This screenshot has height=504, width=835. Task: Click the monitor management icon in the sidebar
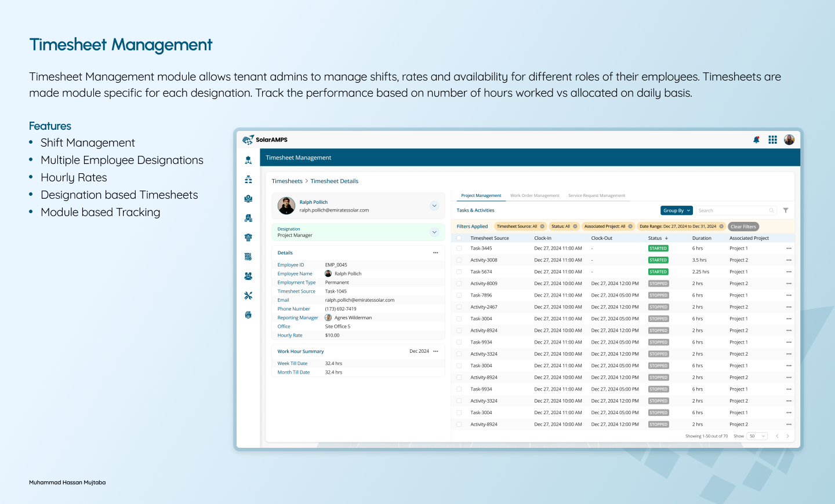tap(248, 197)
